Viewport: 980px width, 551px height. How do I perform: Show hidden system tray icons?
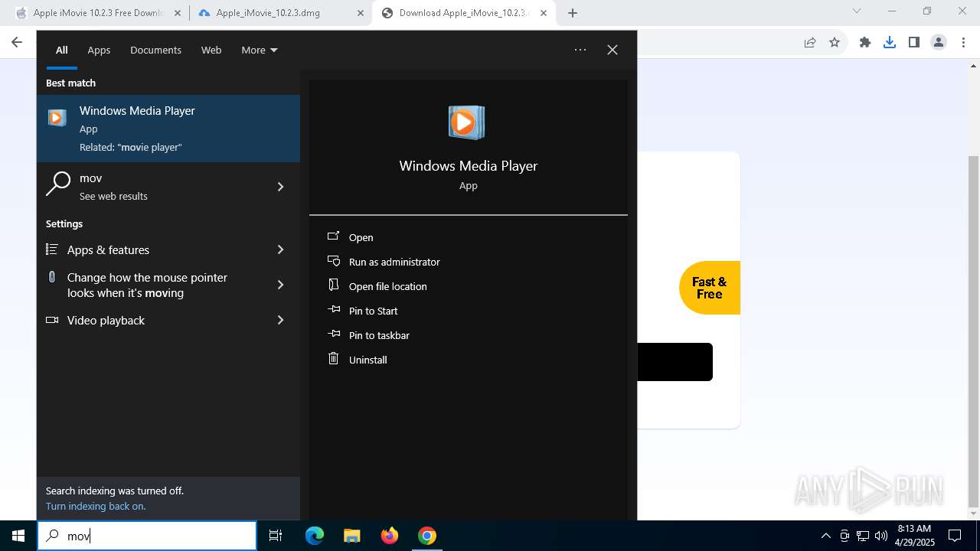pos(825,536)
